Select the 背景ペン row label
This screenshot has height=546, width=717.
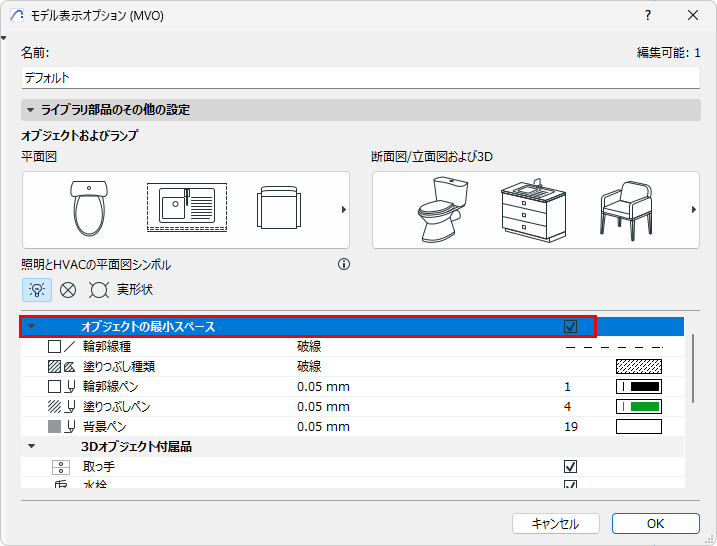click(x=104, y=427)
